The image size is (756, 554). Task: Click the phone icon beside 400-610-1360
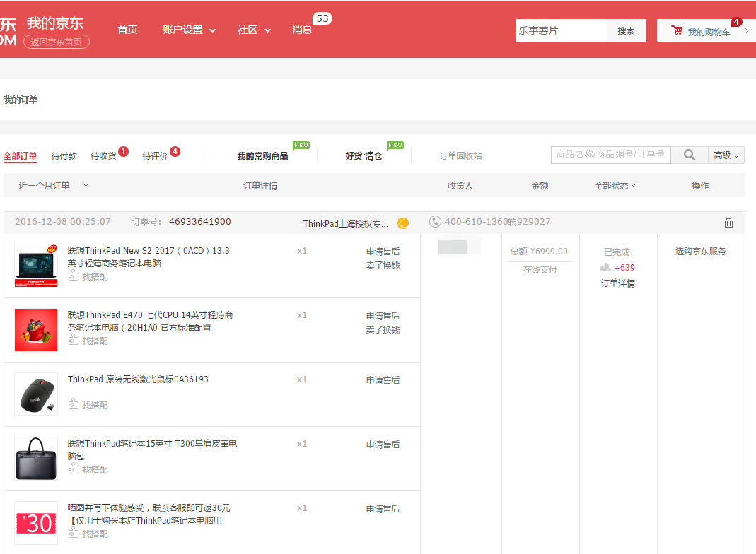click(435, 222)
